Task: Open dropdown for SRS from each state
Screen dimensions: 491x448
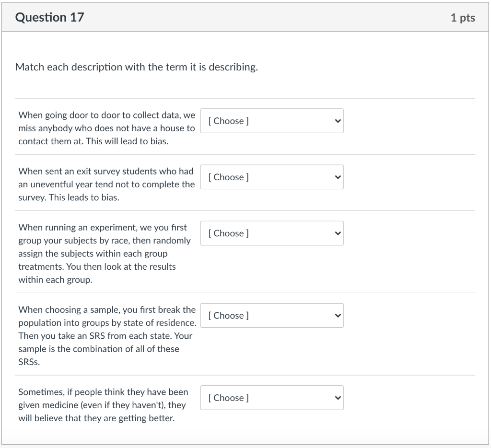Action: [x=271, y=315]
